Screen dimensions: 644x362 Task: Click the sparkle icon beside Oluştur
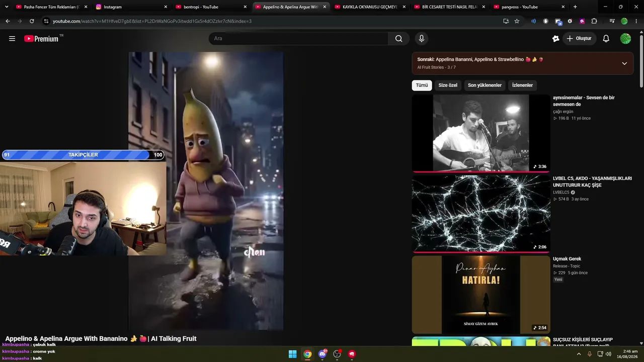tap(555, 39)
